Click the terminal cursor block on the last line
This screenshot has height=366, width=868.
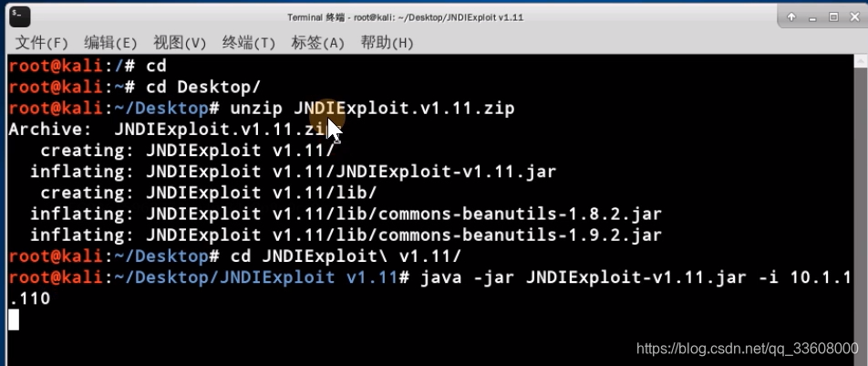pos(14,320)
